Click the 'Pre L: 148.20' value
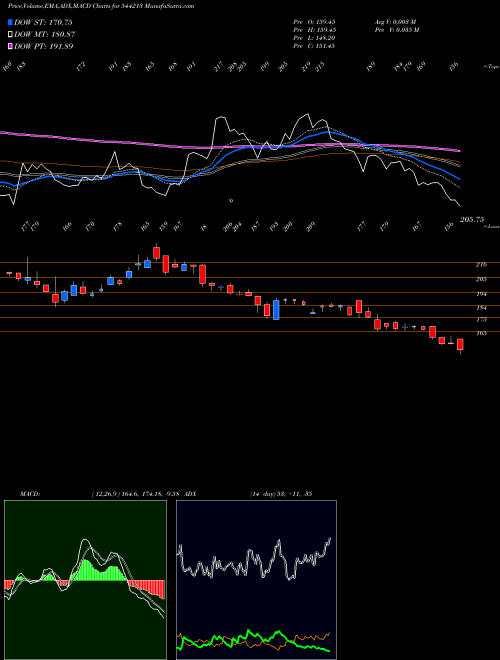This screenshot has height=660, width=500. tap(314, 38)
